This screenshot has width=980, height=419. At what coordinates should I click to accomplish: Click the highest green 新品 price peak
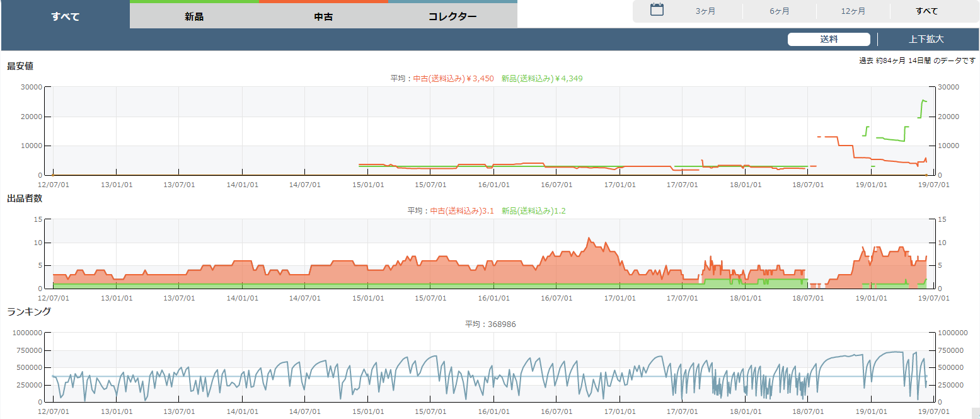(x=924, y=100)
